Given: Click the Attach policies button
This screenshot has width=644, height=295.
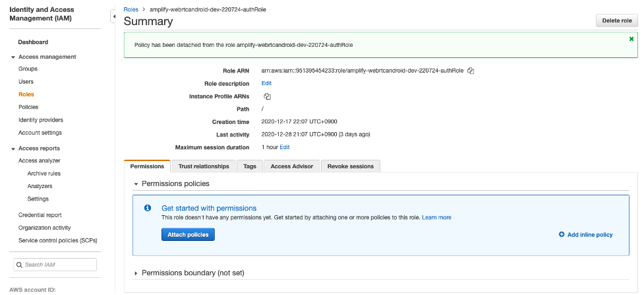Looking at the screenshot, I should [188, 234].
